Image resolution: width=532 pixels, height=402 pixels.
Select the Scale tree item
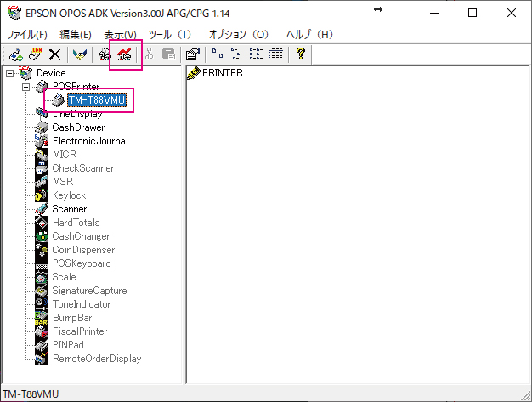click(64, 277)
